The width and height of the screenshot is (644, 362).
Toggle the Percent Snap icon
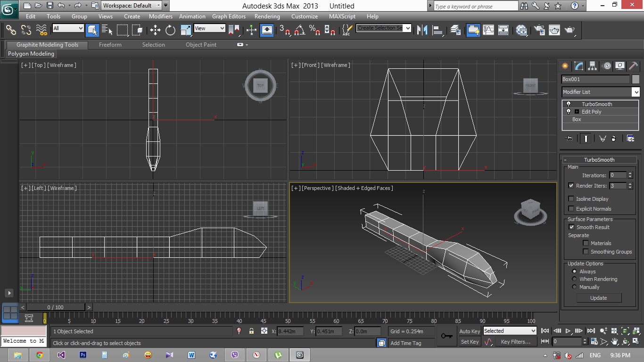pos(314,30)
